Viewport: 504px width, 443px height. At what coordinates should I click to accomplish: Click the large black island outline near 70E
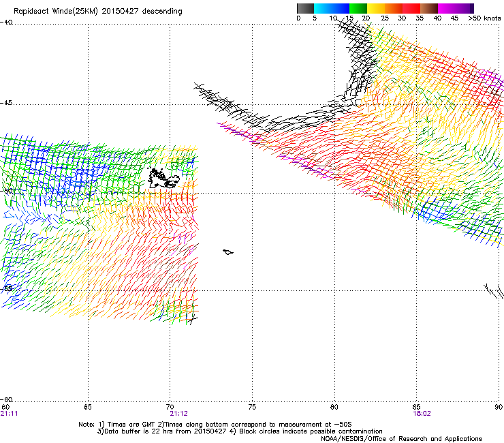(163, 179)
